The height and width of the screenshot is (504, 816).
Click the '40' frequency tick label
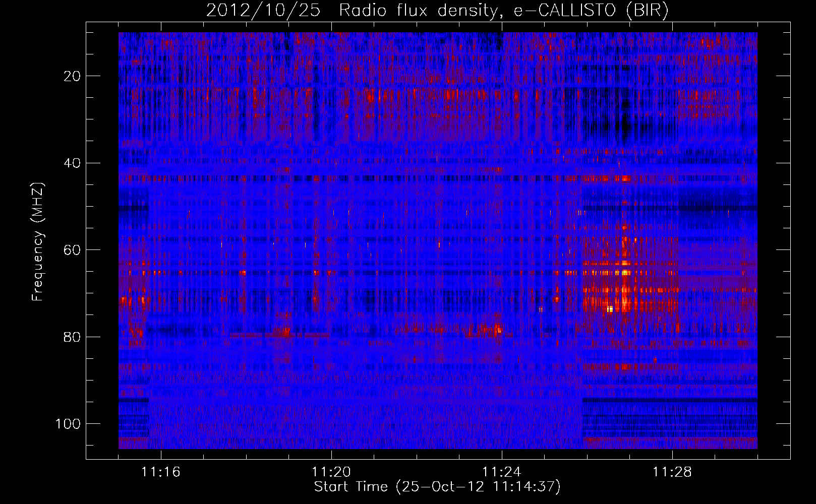(73, 163)
